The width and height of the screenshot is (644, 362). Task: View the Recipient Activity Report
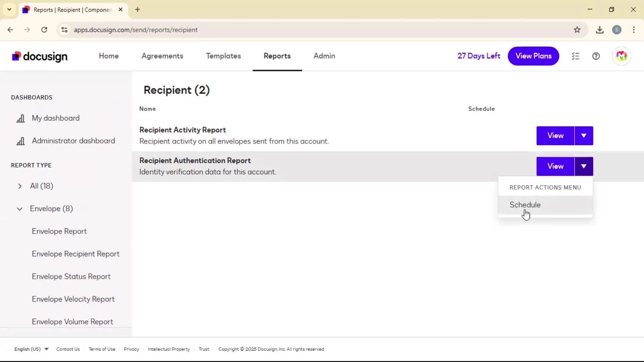tap(555, 136)
